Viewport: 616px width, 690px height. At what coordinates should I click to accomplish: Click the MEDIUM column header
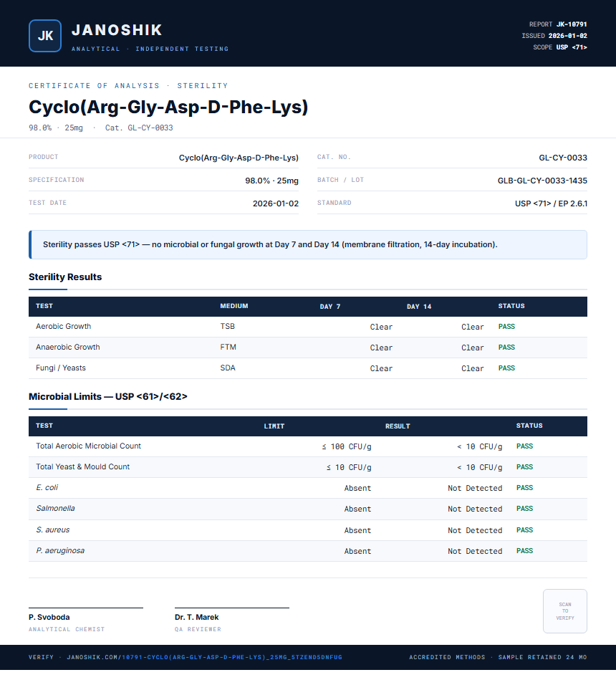(x=234, y=306)
